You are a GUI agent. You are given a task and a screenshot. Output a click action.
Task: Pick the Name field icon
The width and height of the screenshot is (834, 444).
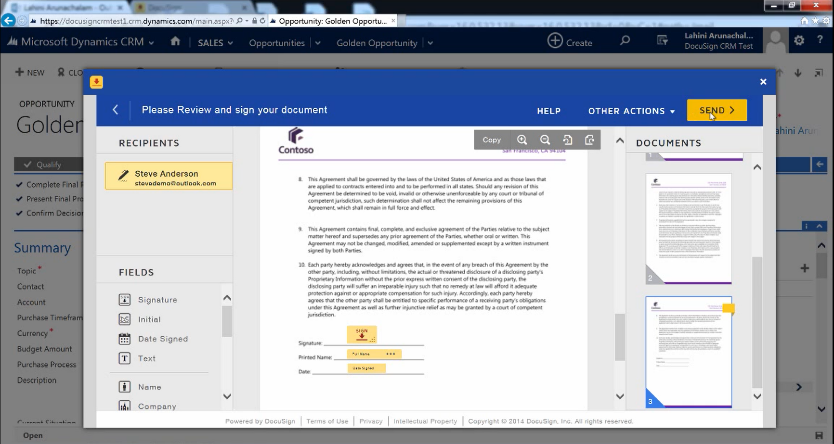[x=124, y=387]
